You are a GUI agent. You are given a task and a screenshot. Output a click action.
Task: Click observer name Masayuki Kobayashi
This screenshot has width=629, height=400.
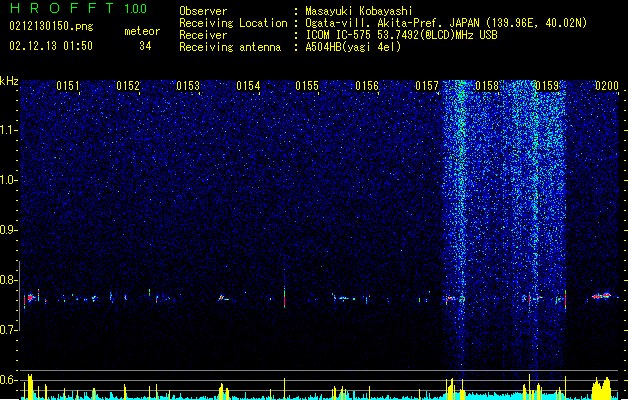tap(359, 11)
